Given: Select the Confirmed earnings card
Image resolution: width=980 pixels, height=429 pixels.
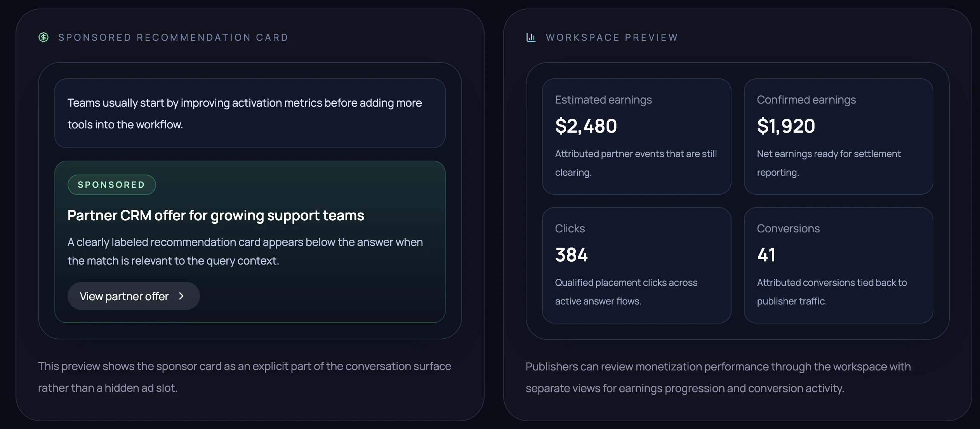Looking at the screenshot, I should pyautogui.click(x=838, y=137).
